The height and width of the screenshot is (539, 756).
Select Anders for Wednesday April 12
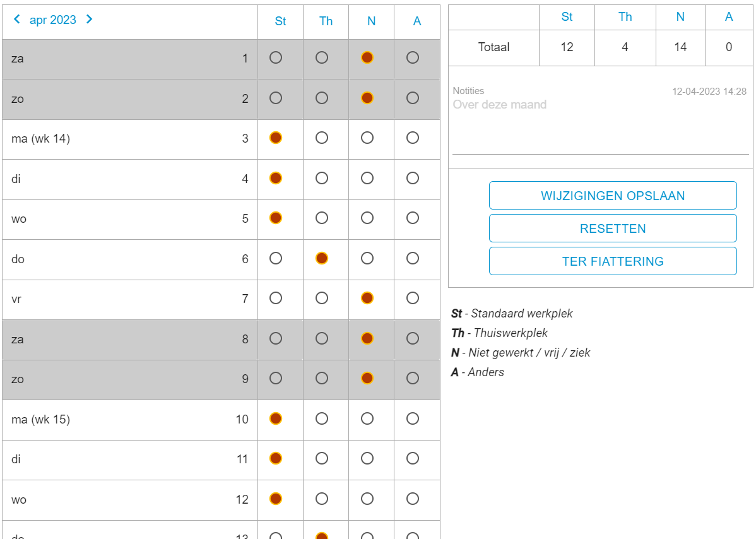pyautogui.click(x=413, y=499)
